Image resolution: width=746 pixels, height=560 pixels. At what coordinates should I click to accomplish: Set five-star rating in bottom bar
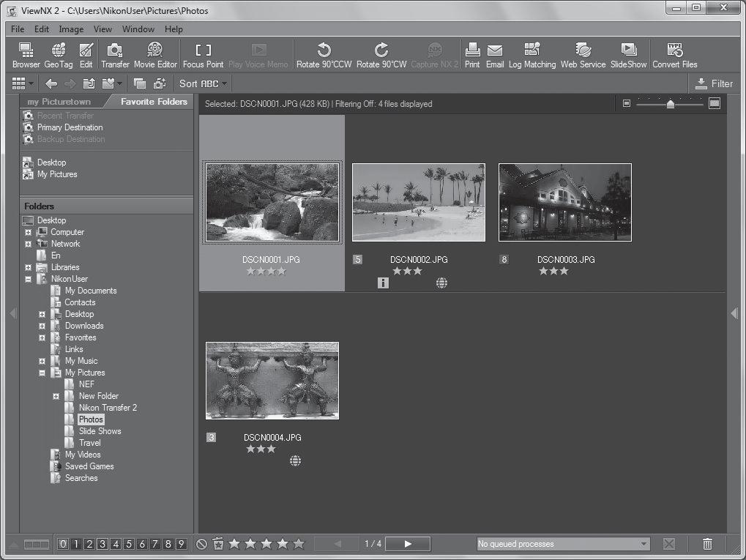point(298,543)
